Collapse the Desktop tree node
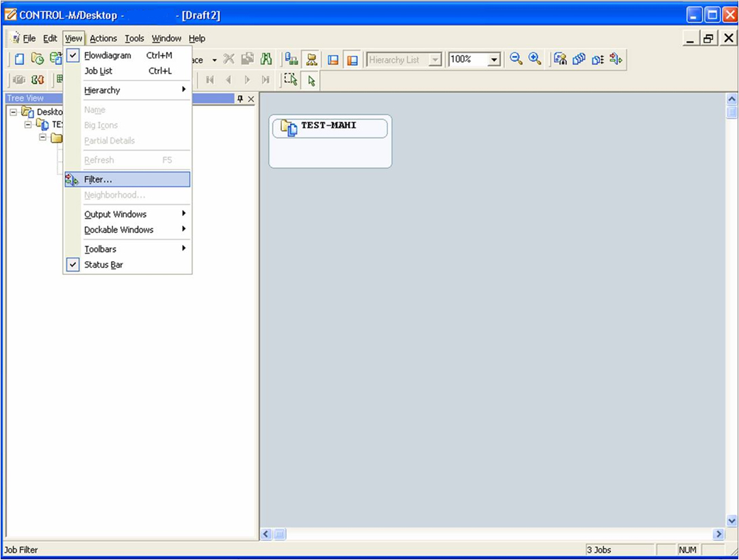The height and width of the screenshot is (560, 739). click(15, 111)
